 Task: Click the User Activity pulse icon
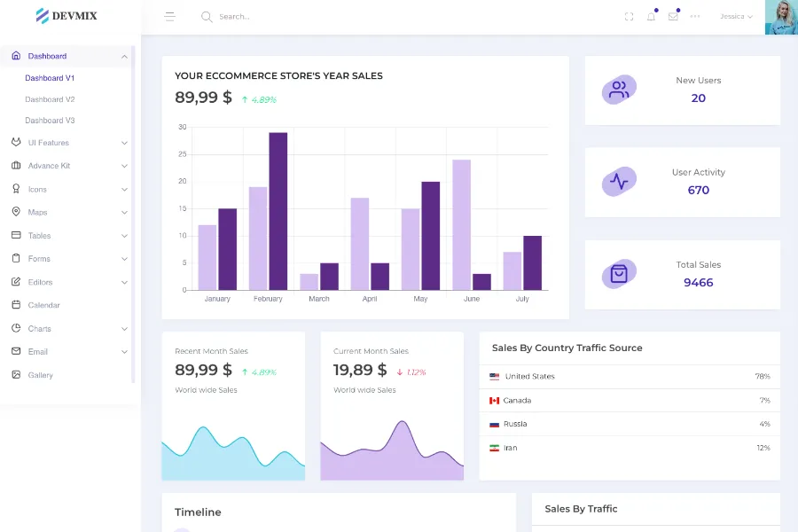[619, 182]
